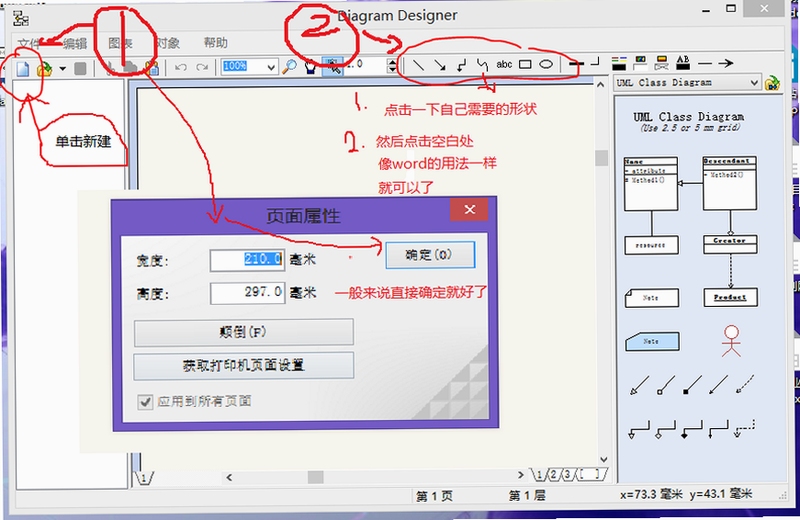
Task: Click the open template folder icon
Action: pos(772,83)
